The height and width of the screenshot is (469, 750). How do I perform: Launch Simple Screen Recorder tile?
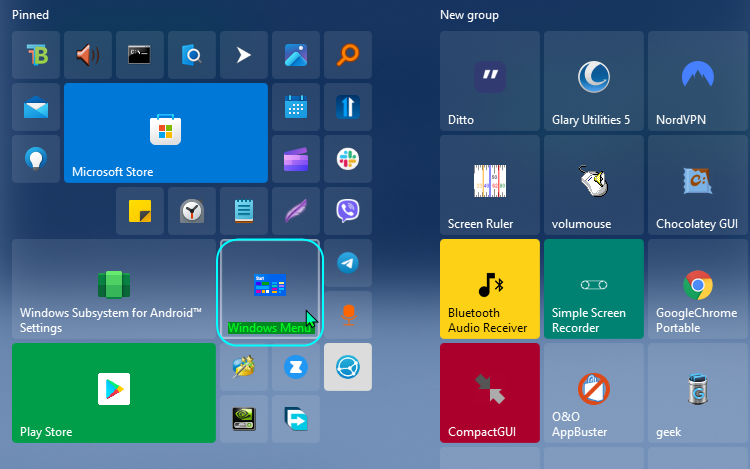click(594, 289)
